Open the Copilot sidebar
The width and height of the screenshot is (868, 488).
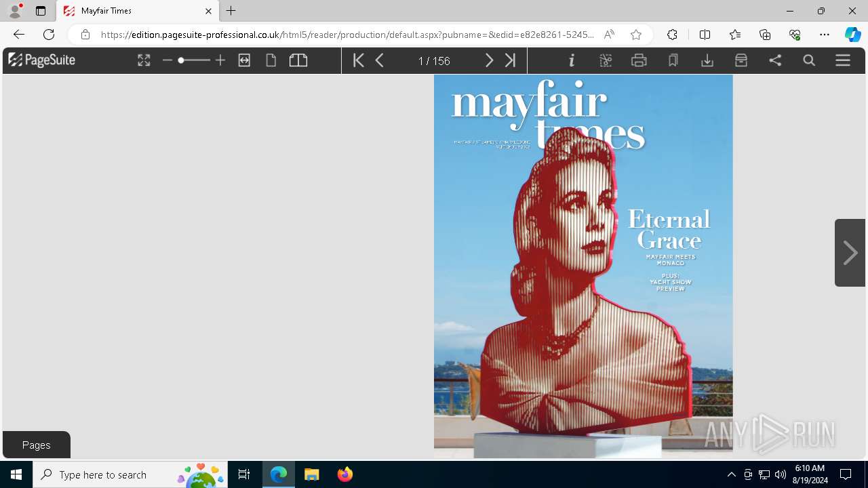point(852,35)
